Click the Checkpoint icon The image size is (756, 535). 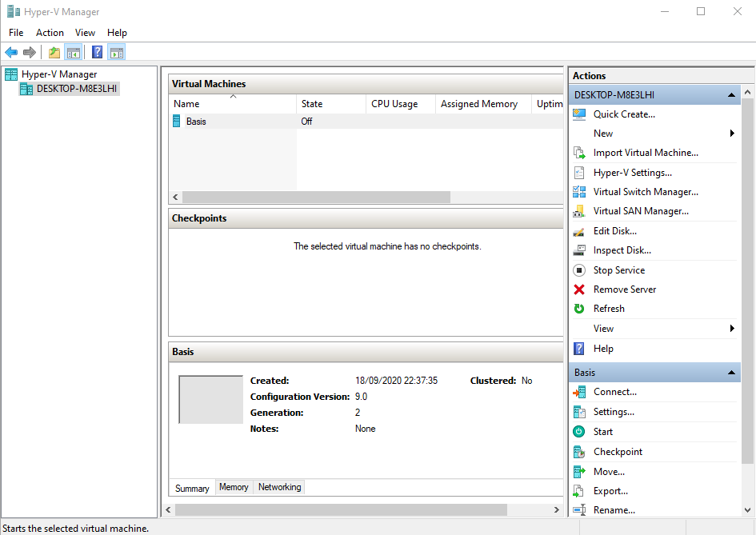tap(579, 452)
